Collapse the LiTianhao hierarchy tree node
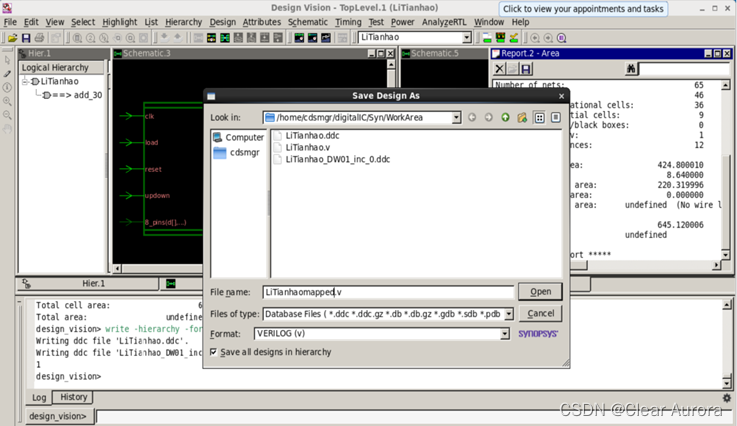This screenshot has width=737, height=426. tap(25, 82)
